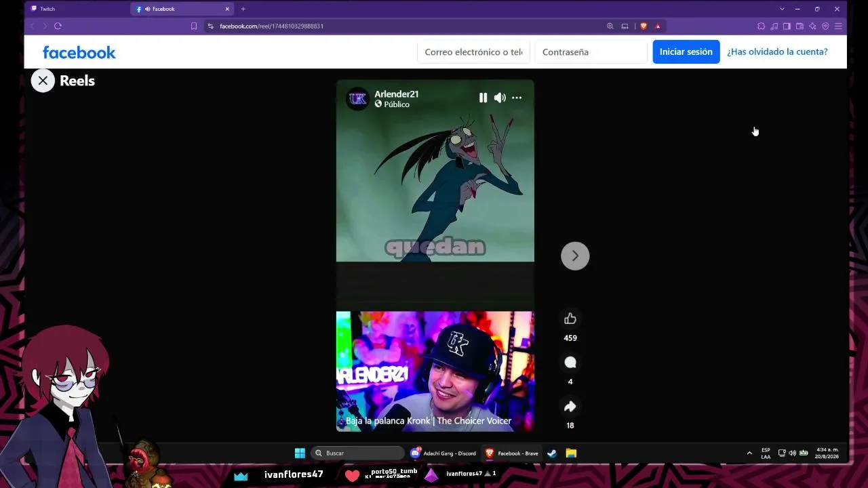Open the Leo AI sparkle icon

click(812, 26)
